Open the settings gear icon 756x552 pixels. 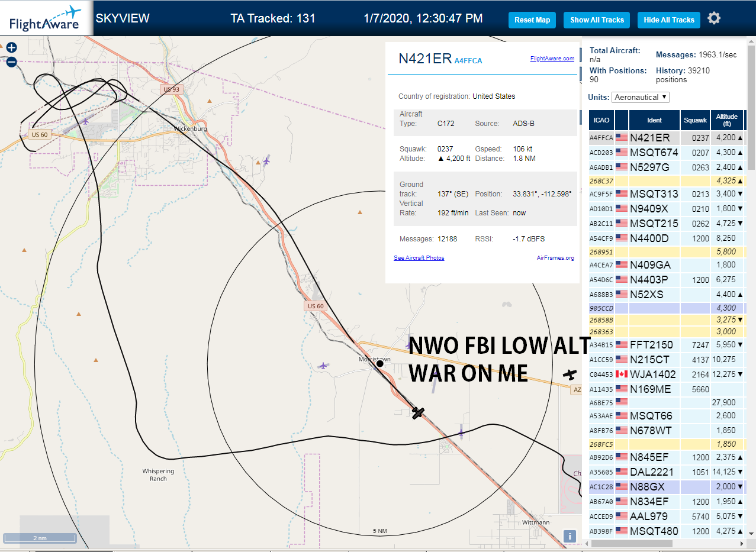pyautogui.click(x=714, y=18)
